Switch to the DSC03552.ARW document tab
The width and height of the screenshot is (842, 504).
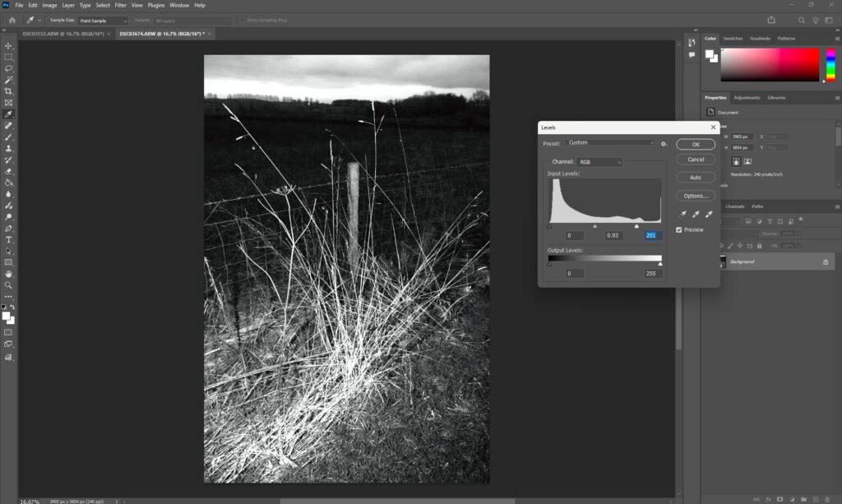click(63, 34)
